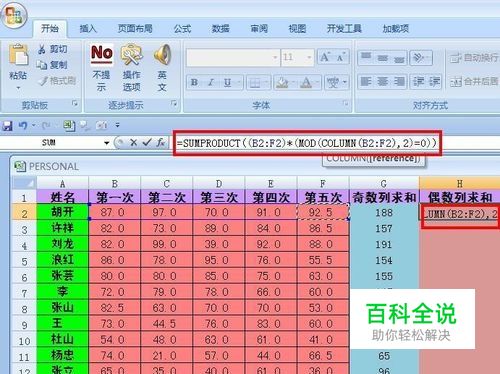The height and width of the screenshot is (374, 500).
Task: Select header cell 奇数列求和
Action: pos(384,197)
